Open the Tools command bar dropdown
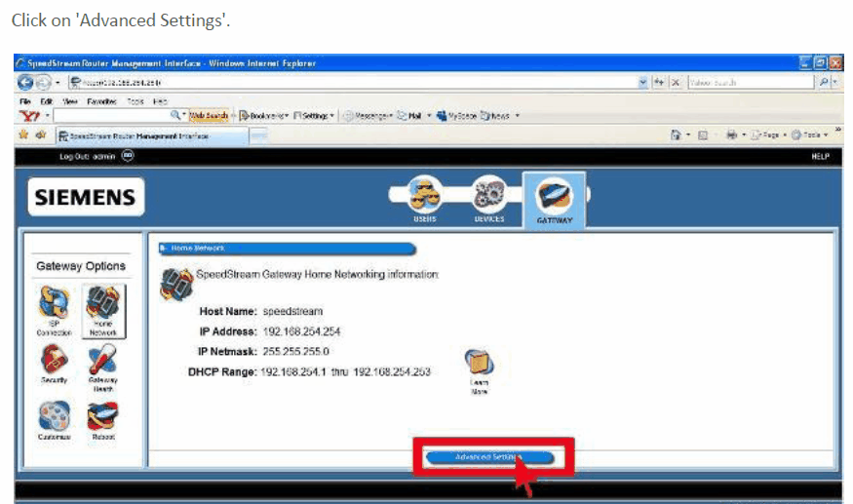This screenshot has width=853, height=504. pyautogui.click(x=809, y=135)
